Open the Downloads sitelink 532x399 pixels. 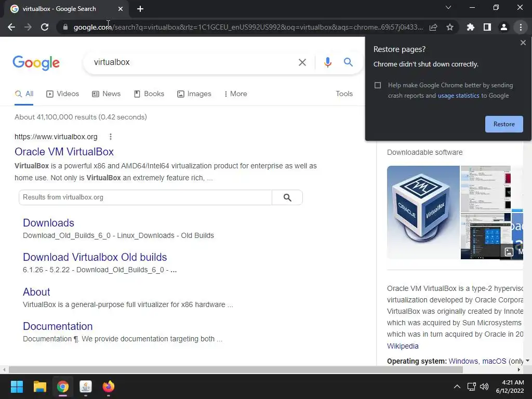coord(48,223)
